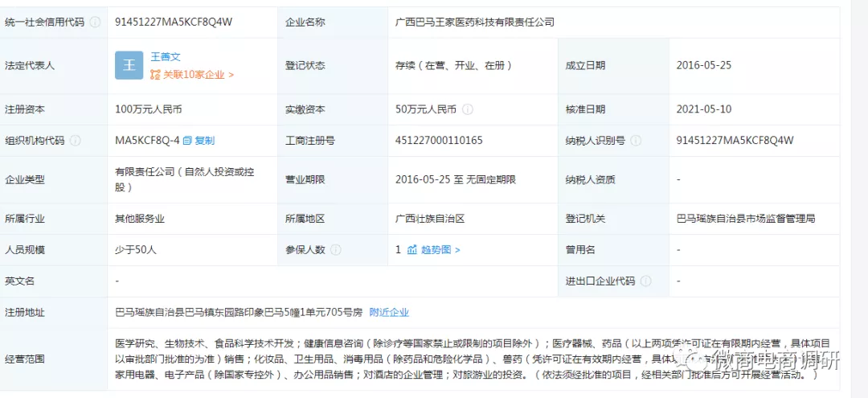Open legal representative 王善文 profile link
Screen dimensions: 868x398
tap(166, 57)
